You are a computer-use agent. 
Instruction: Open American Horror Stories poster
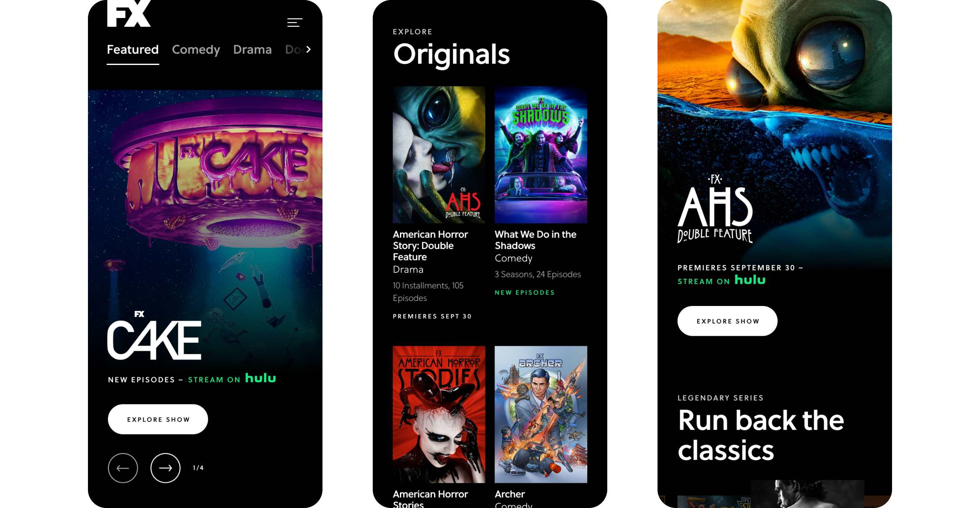coord(439,414)
